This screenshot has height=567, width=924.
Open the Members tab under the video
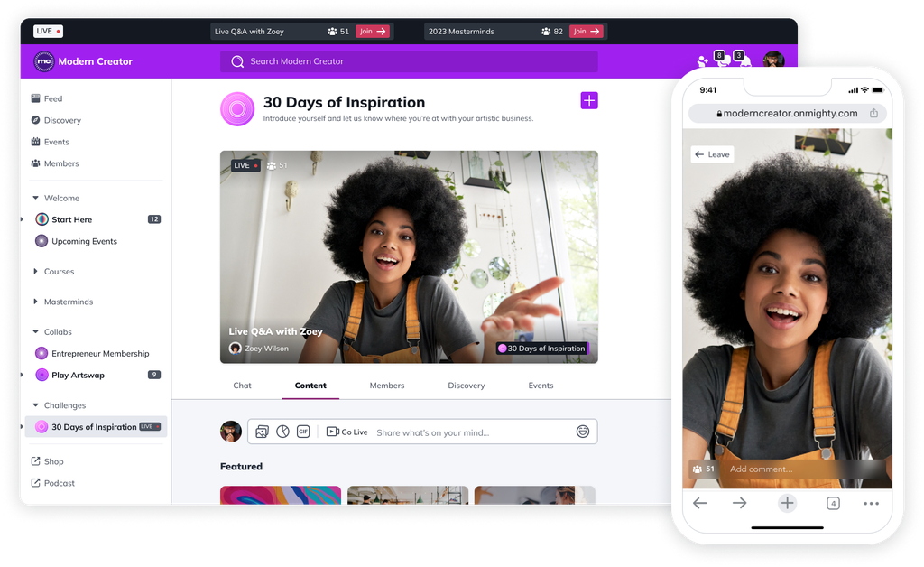pos(386,386)
